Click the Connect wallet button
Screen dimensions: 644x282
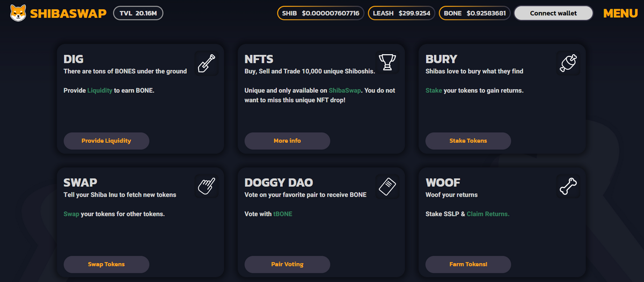point(553,13)
